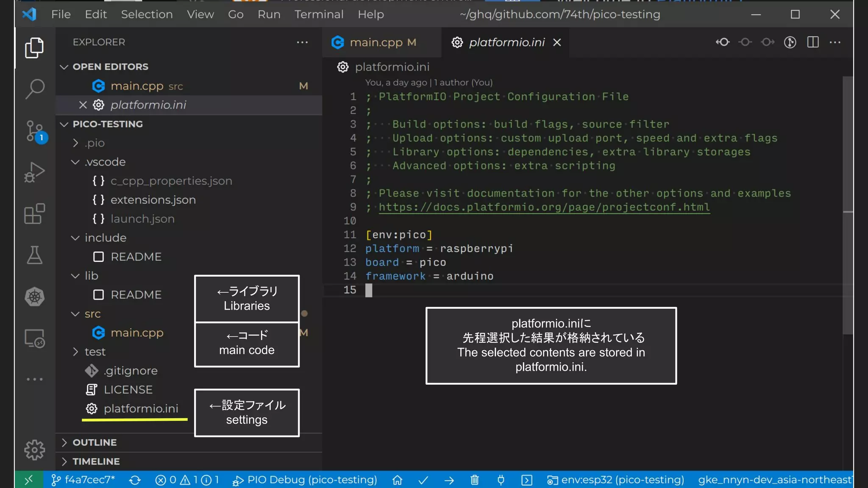Open the File menu
Image resolution: width=868 pixels, height=488 pixels.
61,14
